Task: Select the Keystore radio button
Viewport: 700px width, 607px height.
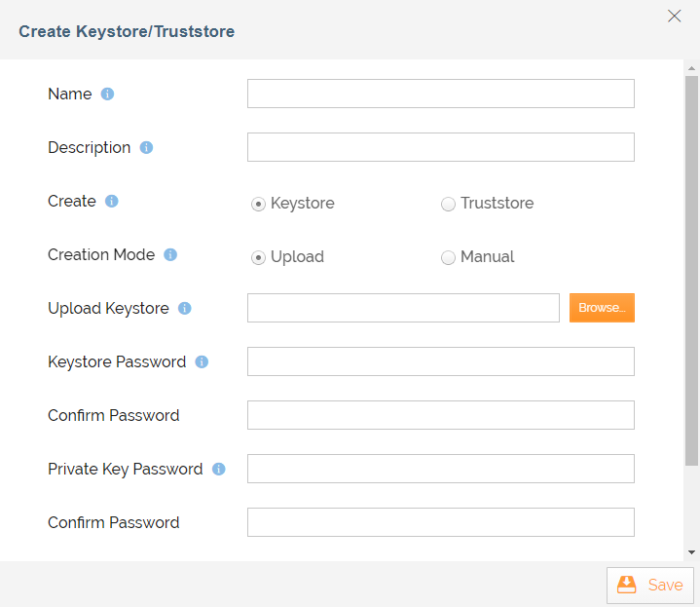Action: point(258,204)
